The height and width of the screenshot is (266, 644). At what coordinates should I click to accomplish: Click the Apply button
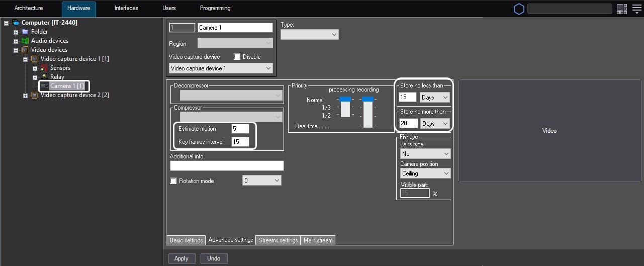coord(181,258)
